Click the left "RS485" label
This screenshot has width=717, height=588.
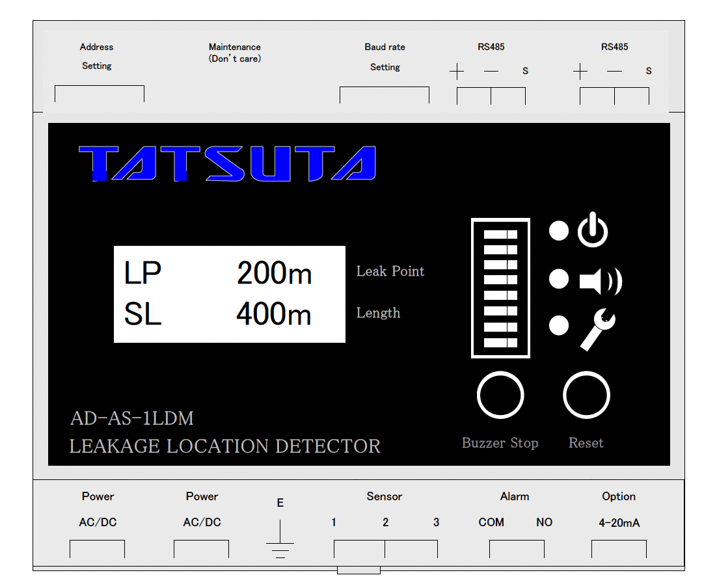(x=491, y=47)
